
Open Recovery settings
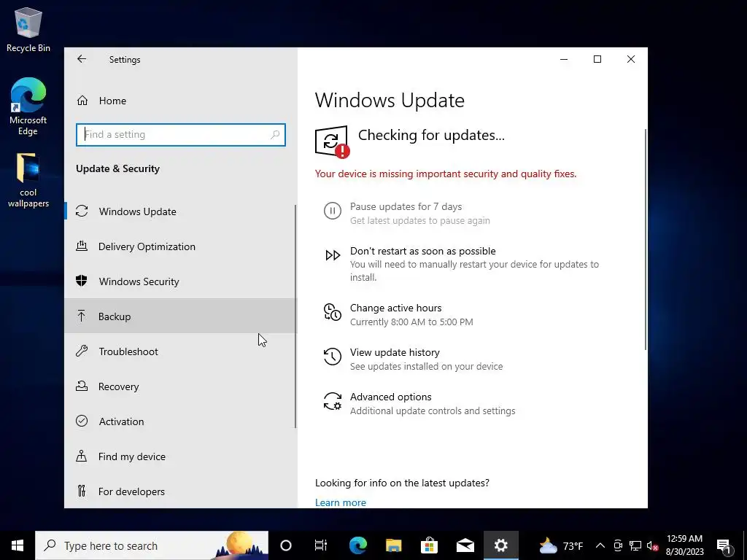pyautogui.click(x=180, y=386)
